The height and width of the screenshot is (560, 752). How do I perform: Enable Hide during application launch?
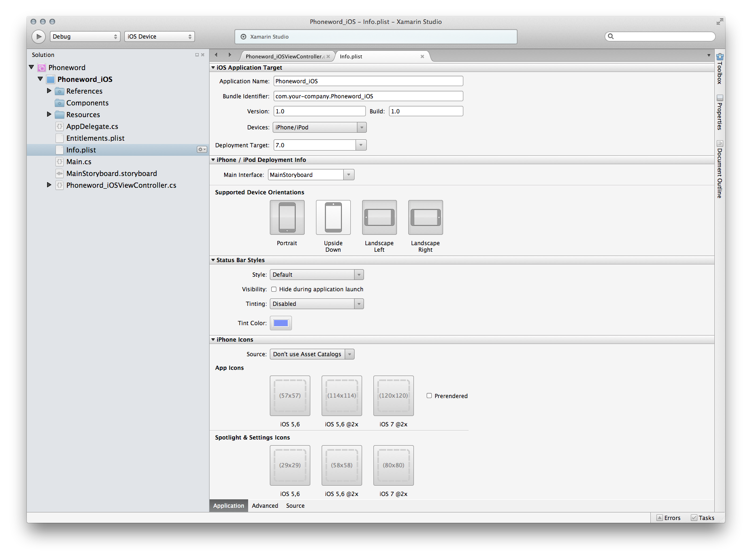pyautogui.click(x=274, y=289)
